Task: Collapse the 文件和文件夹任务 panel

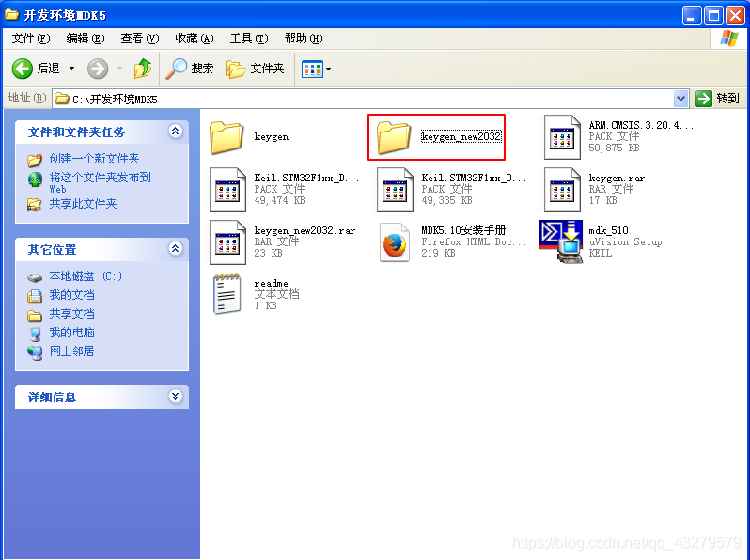Action: 176,131
